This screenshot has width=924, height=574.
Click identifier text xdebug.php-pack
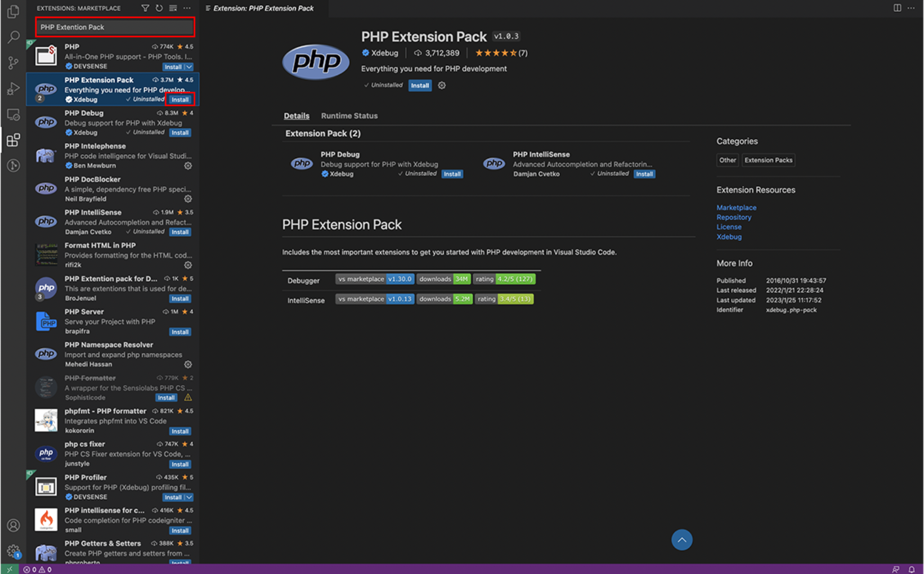coord(791,310)
